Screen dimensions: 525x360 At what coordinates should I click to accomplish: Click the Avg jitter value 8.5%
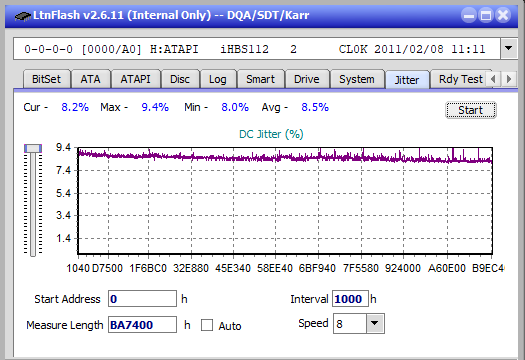pyautogui.click(x=315, y=107)
